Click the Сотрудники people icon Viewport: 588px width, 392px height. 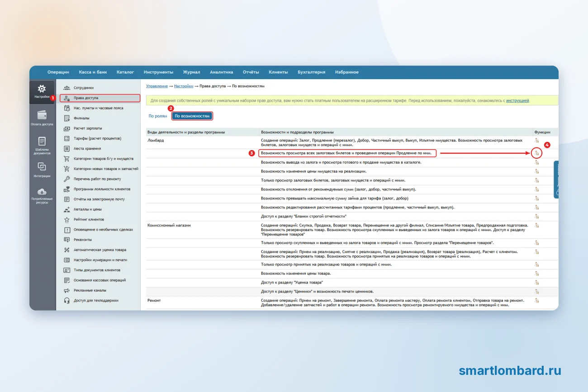(67, 88)
